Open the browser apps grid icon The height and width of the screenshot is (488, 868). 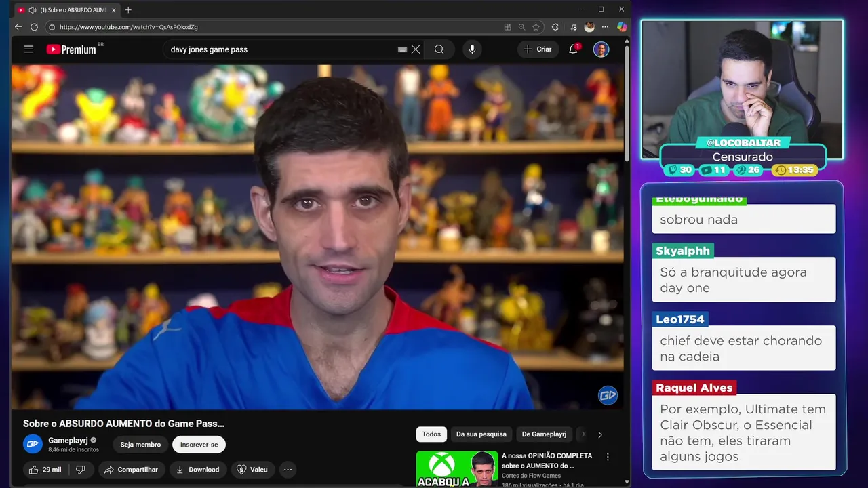click(x=507, y=27)
